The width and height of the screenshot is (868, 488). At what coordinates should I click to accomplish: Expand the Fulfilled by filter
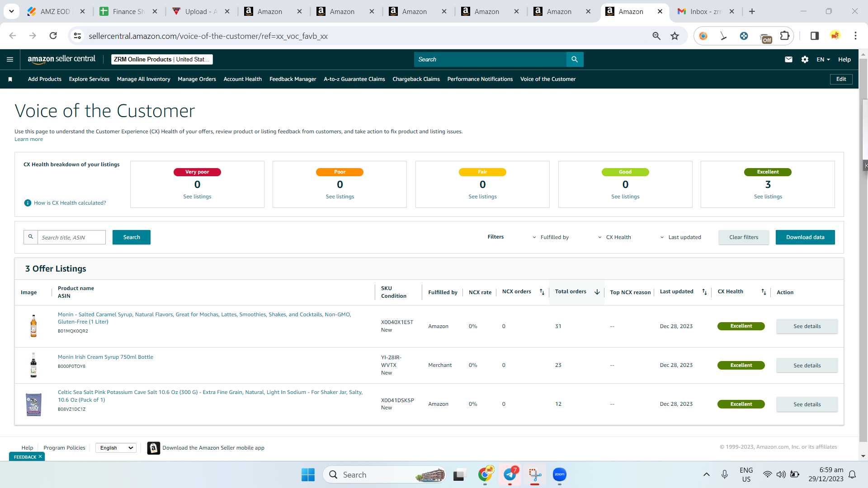tap(551, 237)
